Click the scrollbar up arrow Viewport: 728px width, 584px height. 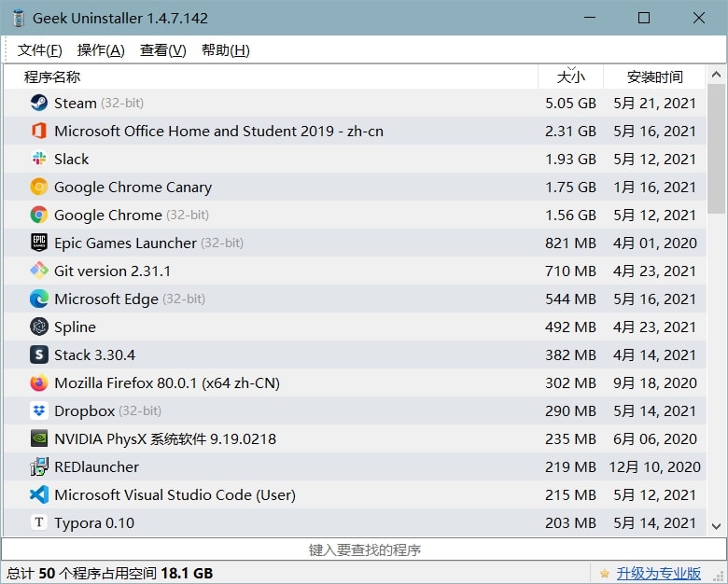coord(716,75)
